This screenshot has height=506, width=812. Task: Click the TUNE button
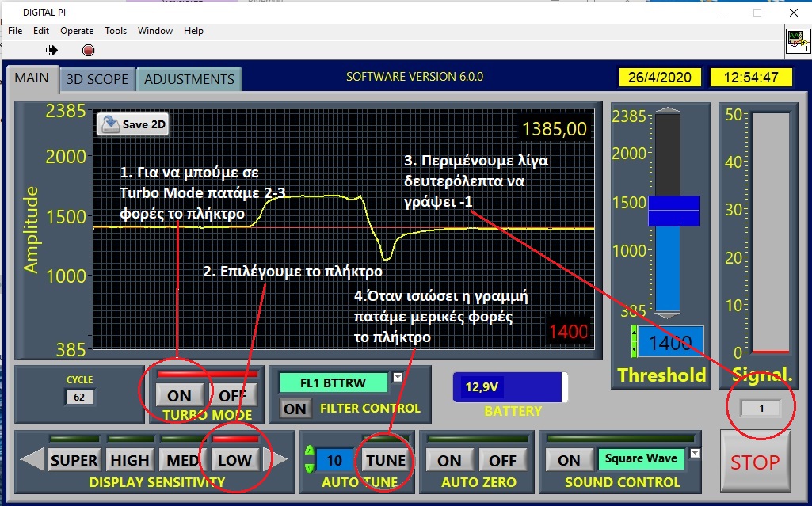386,460
